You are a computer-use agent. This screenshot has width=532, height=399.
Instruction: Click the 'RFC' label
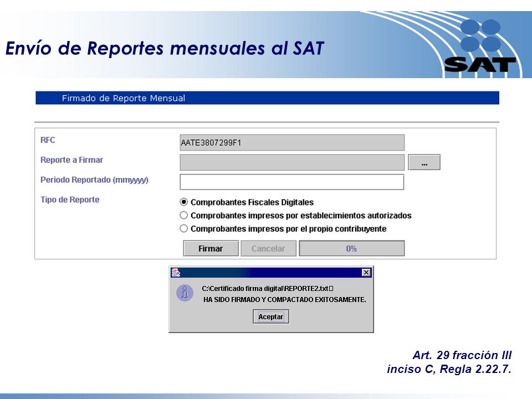point(48,140)
